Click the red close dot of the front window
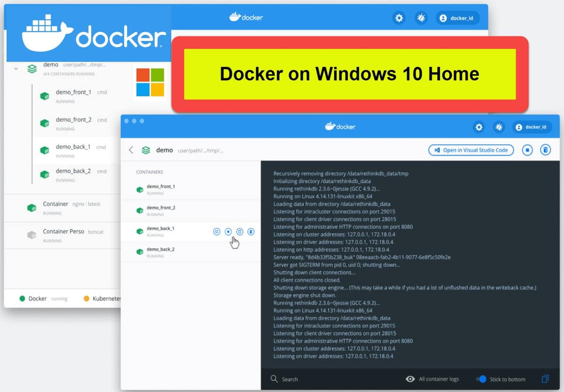The image size is (564, 392). pyautogui.click(x=126, y=121)
